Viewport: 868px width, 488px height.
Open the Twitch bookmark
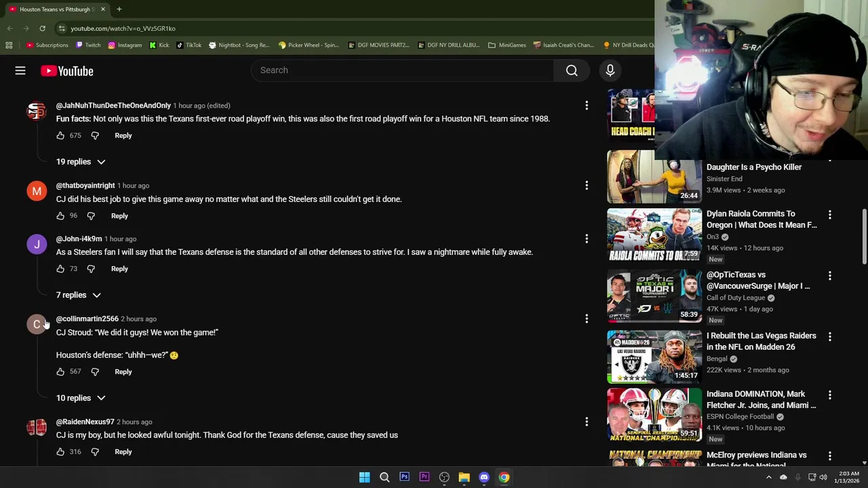pyautogui.click(x=88, y=45)
